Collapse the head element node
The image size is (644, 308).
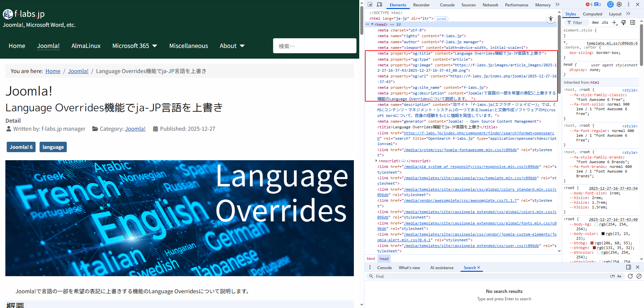372,24
